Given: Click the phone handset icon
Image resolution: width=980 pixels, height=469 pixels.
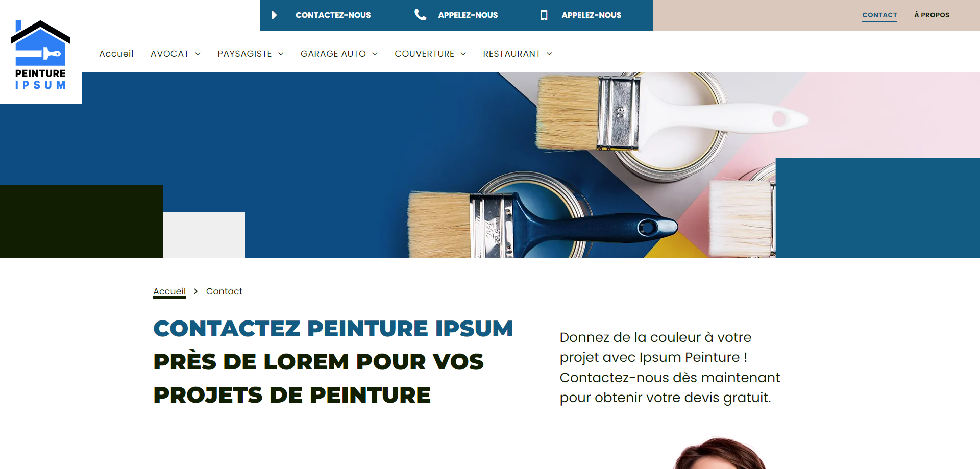Looking at the screenshot, I should pos(420,15).
